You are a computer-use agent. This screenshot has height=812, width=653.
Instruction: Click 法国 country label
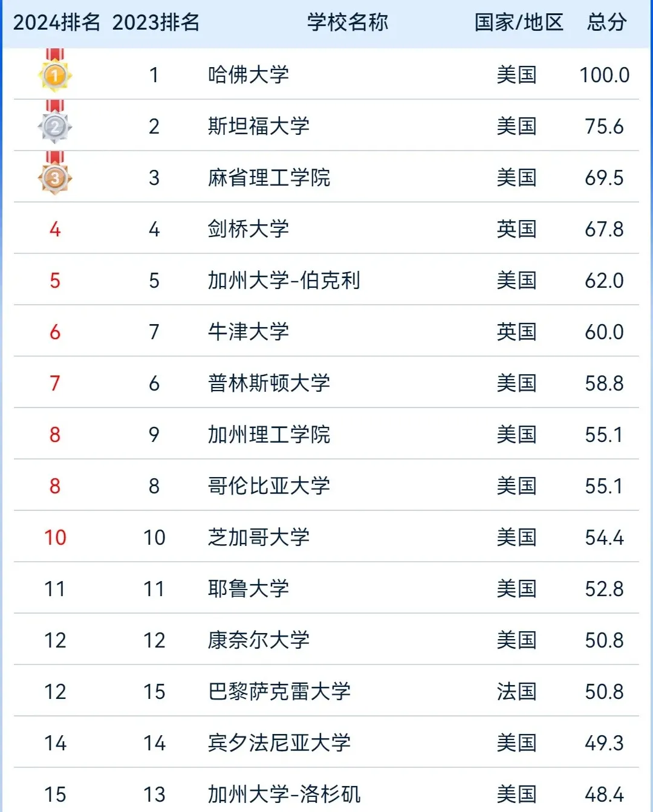click(516, 692)
